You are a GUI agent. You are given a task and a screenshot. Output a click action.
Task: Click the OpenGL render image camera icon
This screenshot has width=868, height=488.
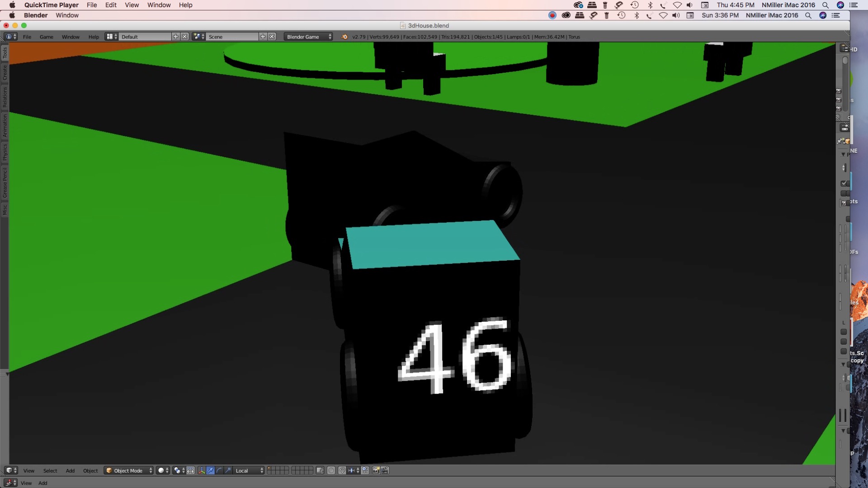[x=376, y=470]
